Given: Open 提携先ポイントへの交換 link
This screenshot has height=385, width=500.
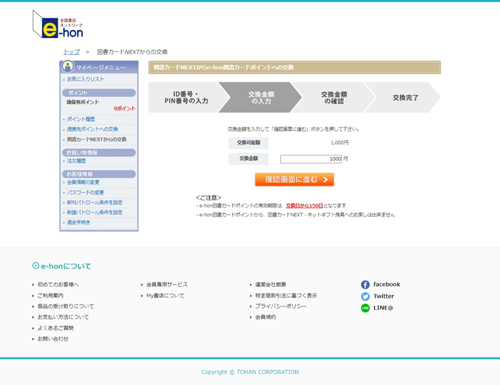Looking at the screenshot, I should point(92,129).
